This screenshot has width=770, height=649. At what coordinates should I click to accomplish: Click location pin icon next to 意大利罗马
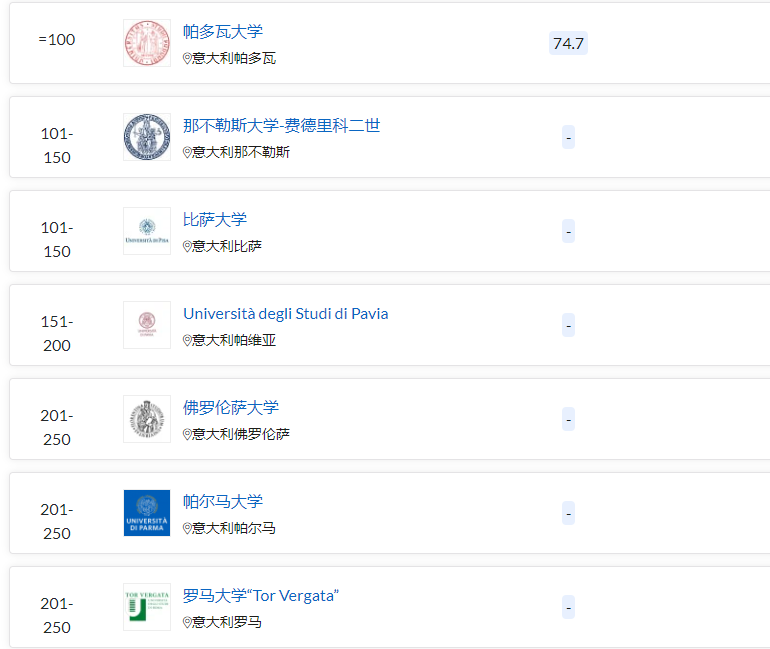pyautogui.click(x=187, y=622)
